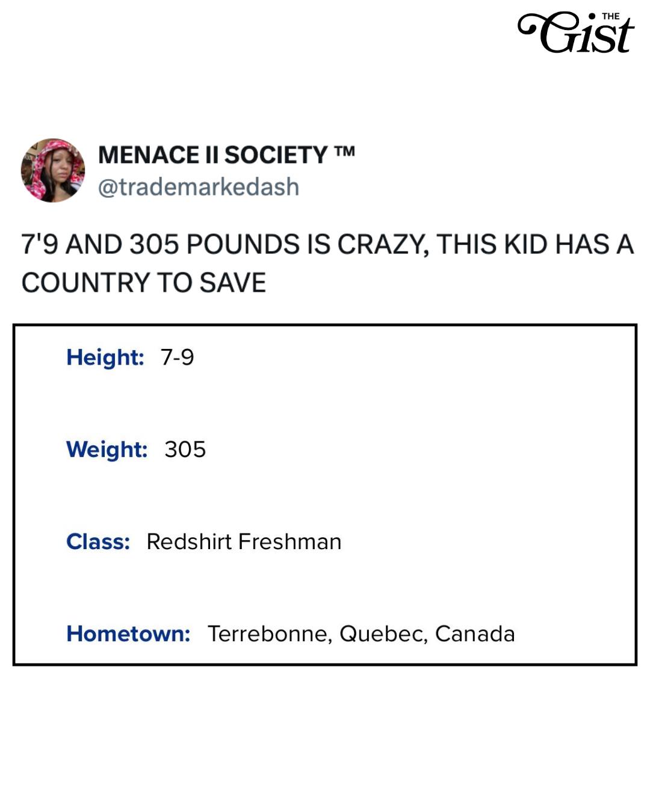The image size is (650, 812).
Task: Click the 305 weight value in card
Action: click(x=185, y=449)
